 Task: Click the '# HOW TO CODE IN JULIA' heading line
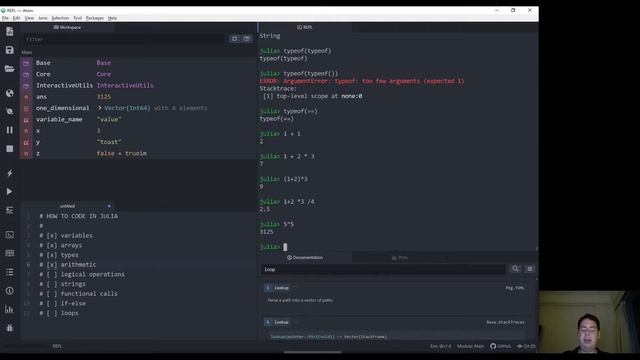(78, 216)
